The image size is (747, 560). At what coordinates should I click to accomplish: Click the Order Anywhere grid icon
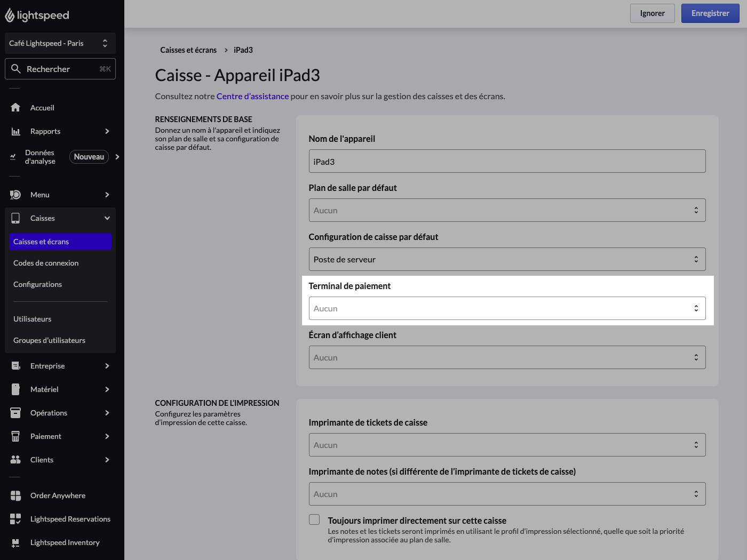click(x=15, y=495)
